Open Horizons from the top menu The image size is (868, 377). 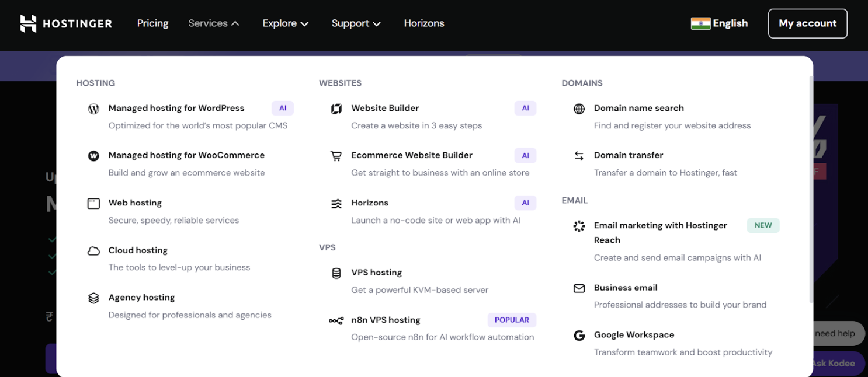(x=424, y=23)
